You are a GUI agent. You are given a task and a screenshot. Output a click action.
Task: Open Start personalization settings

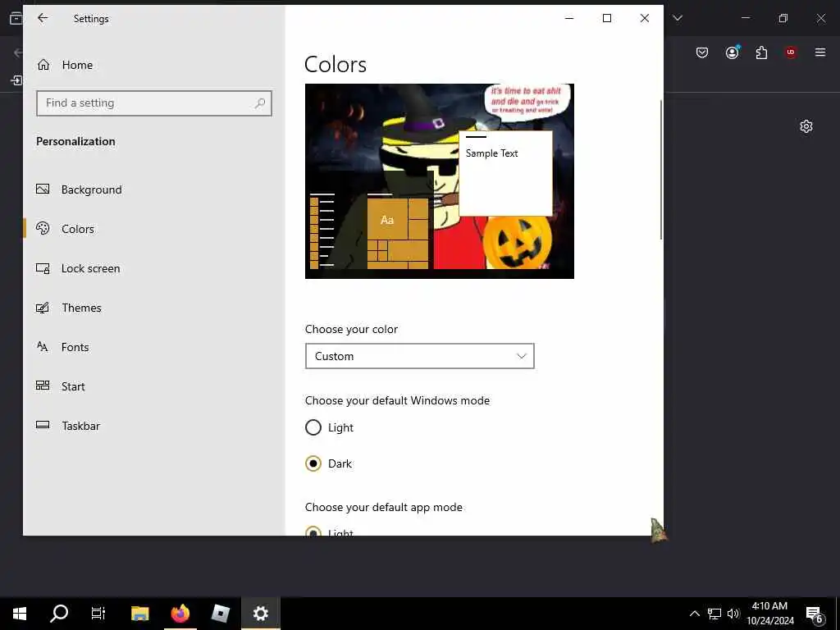[x=154, y=386]
